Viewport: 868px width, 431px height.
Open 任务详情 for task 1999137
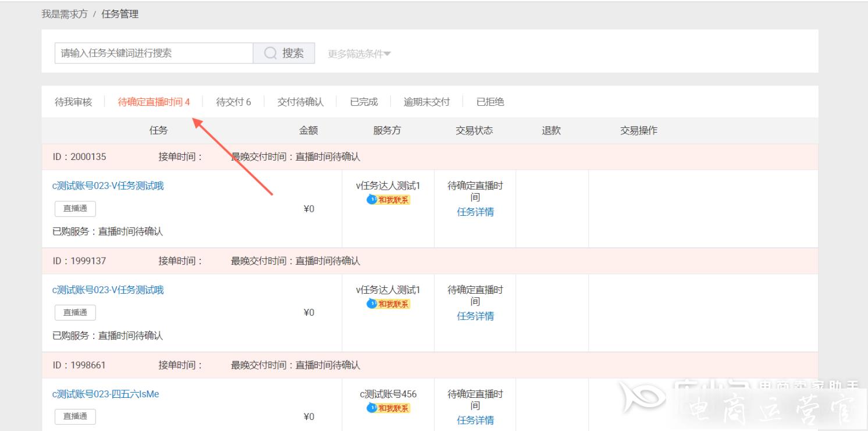click(475, 316)
